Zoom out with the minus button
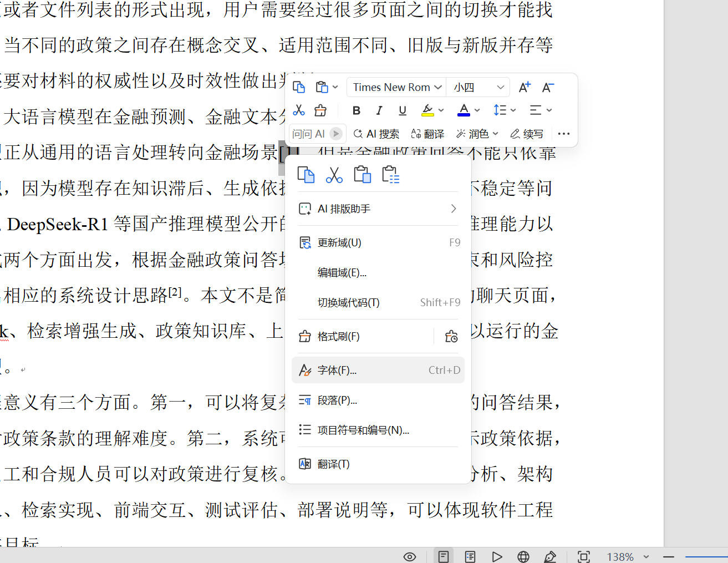The height and width of the screenshot is (563, 728). pyautogui.click(x=669, y=556)
